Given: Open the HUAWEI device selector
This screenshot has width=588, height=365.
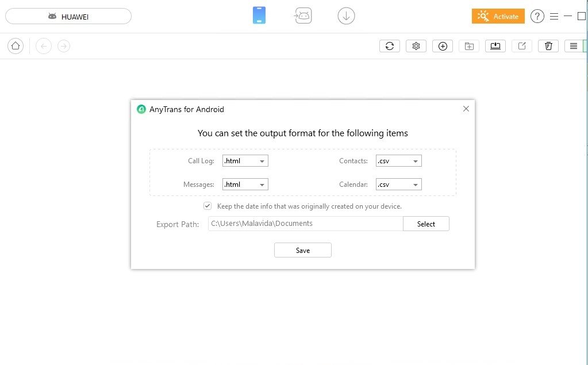Looking at the screenshot, I should tap(68, 16).
